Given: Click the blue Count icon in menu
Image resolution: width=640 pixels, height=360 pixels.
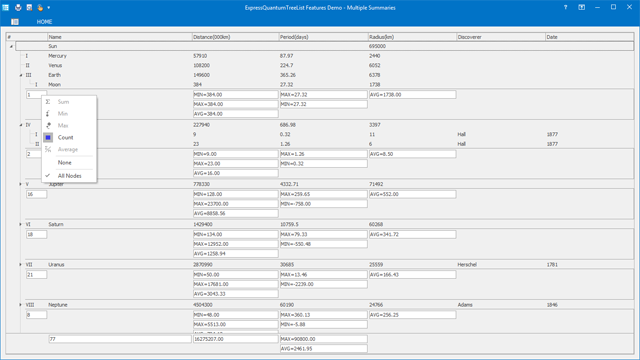Looking at the screenshot, I should 48,138.
